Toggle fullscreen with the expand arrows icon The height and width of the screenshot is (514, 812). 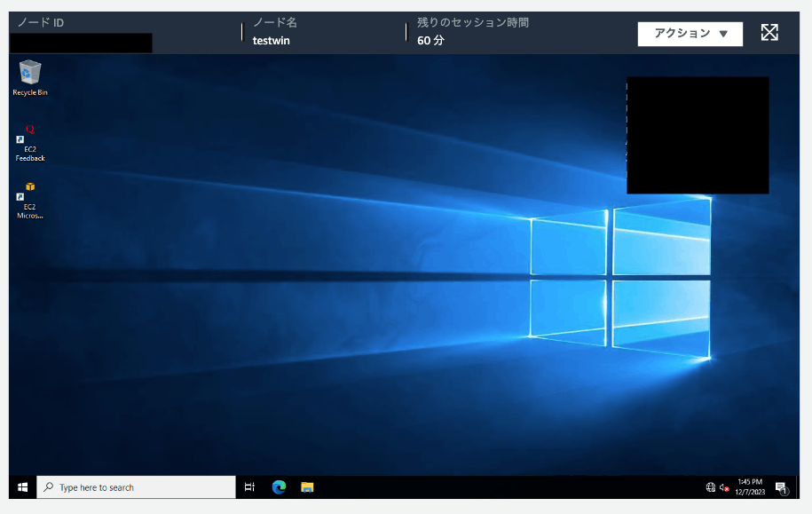click(769, 33)
